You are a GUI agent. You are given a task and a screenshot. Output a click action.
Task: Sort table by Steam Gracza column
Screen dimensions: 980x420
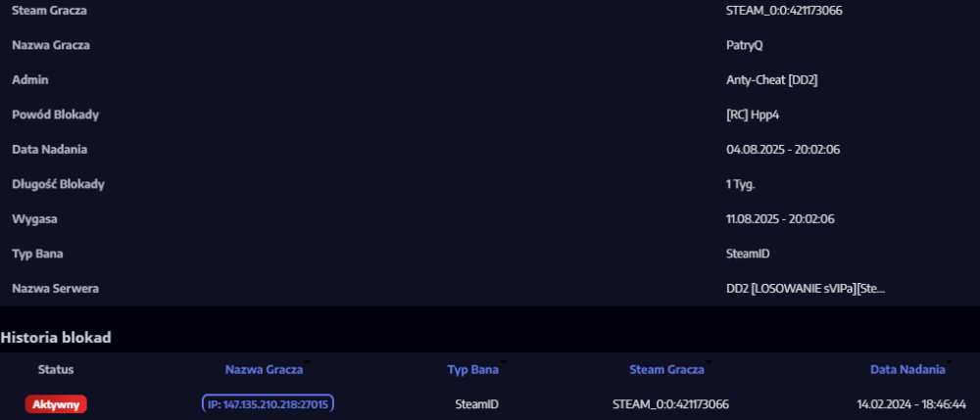point(666,369)
